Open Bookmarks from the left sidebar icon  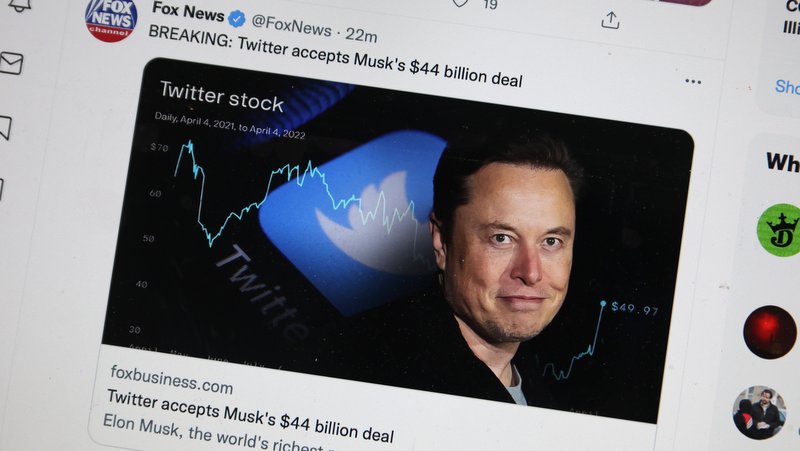pyautogui.click(x=5, y=127)
